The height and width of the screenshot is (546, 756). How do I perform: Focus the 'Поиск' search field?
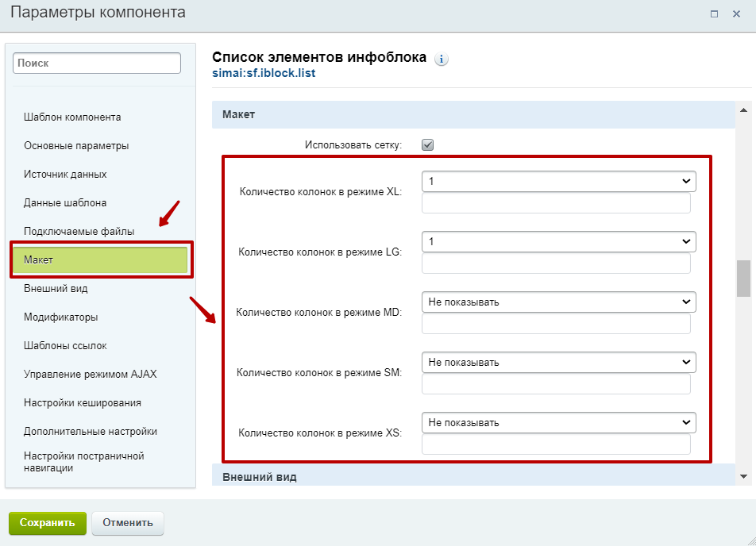click(97, 63)
